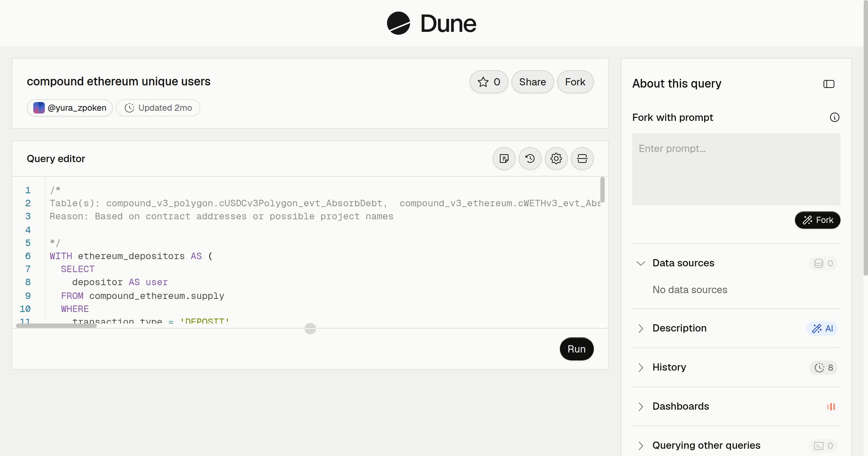Click 'depositor AS user' on line 8
The image size is (868, 456).
pyautogui.click(x=120, y=282)
